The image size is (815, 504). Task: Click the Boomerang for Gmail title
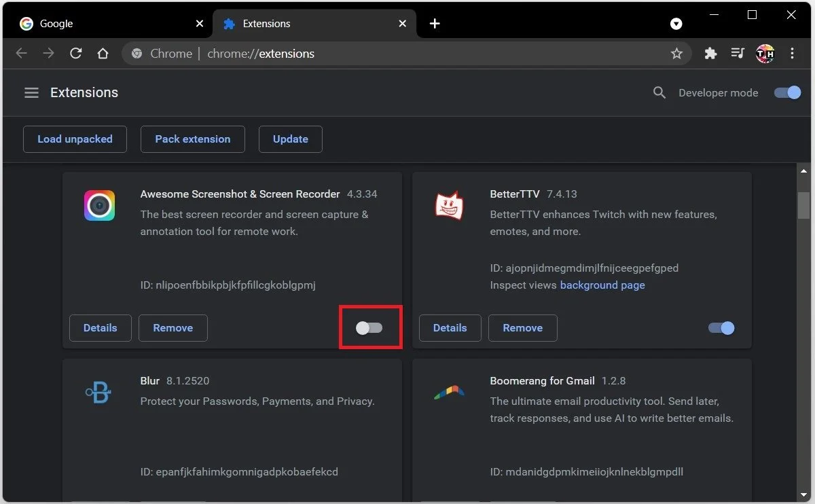(543, 381)
